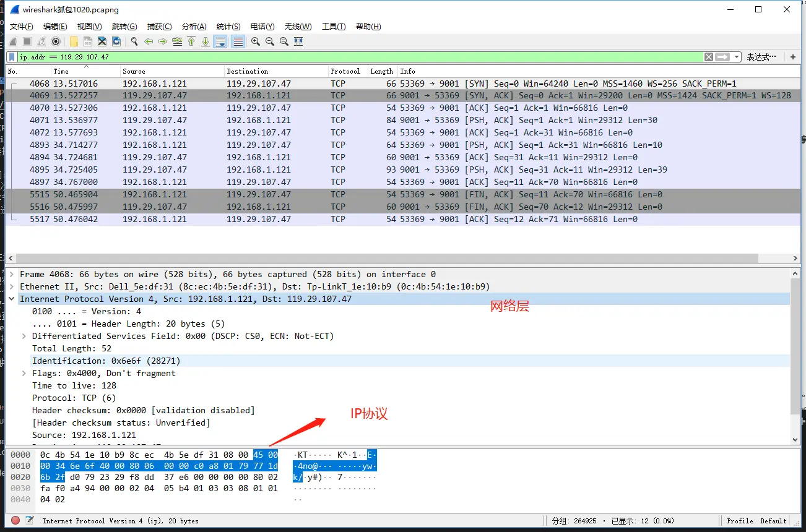Click the reload capture file icon

(x=116, y=41)
